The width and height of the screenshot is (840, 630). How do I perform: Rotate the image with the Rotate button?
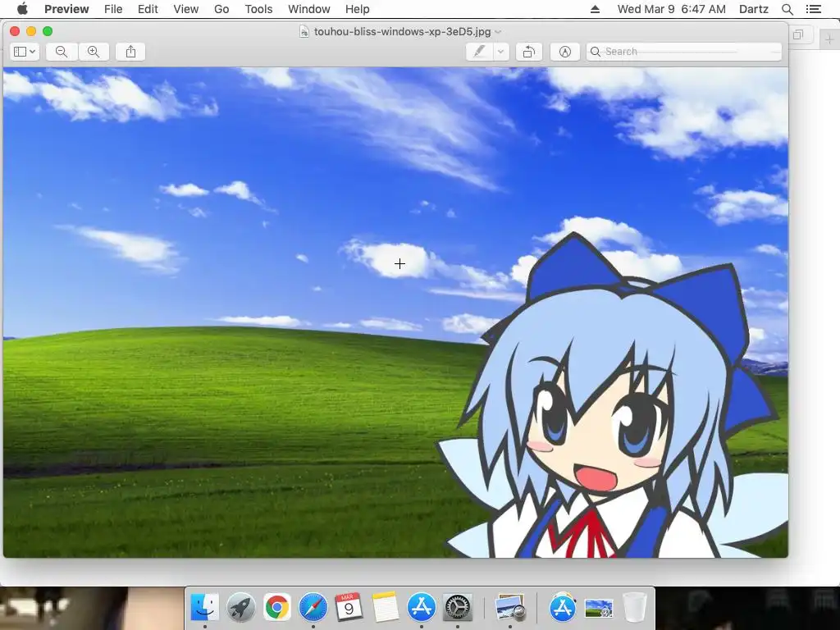coord(529,52)
